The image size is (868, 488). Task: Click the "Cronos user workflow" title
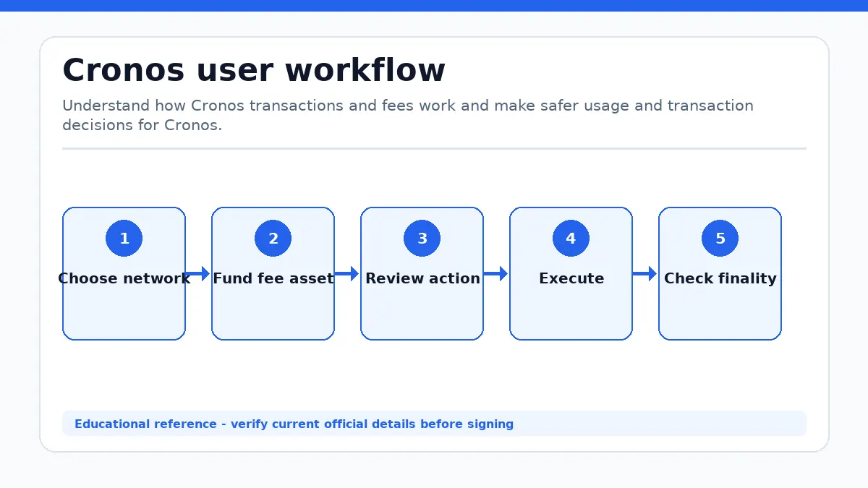tap(254, 71)
